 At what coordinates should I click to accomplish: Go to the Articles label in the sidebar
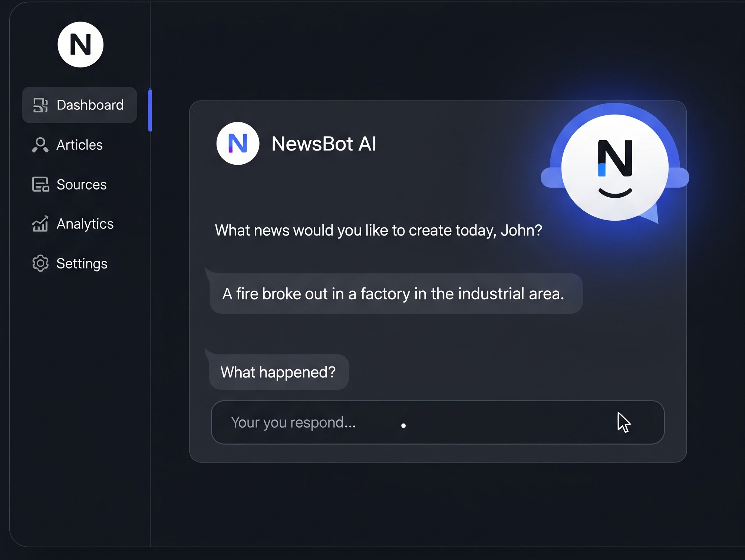click(79, 145)
